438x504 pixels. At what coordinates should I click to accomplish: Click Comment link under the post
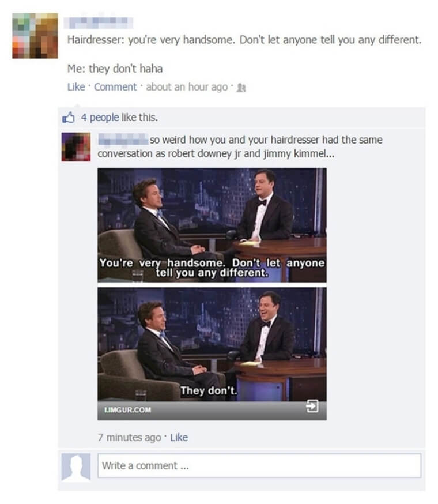point(115,86)
